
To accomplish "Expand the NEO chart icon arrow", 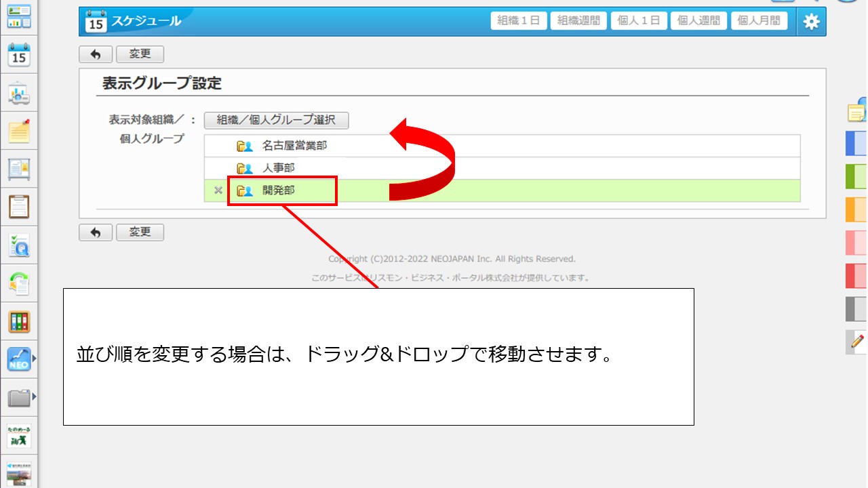I will coord(34,359).
